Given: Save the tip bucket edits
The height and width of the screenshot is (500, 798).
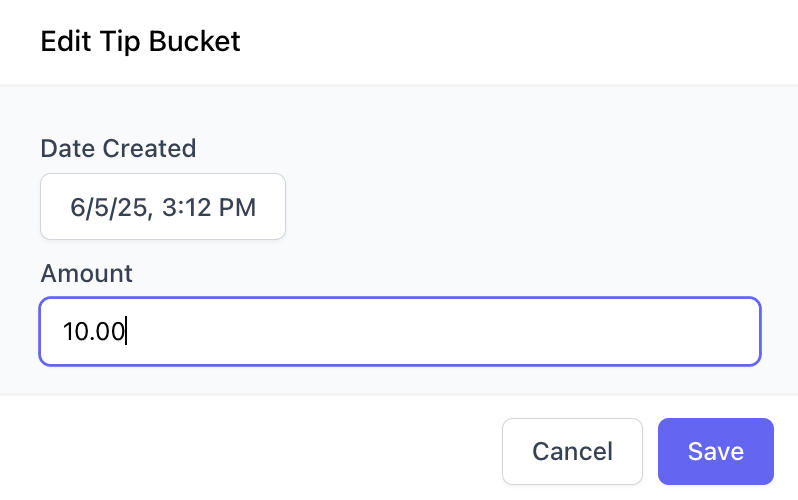Looking at the screenshot, I should click(x=715, y=451).
